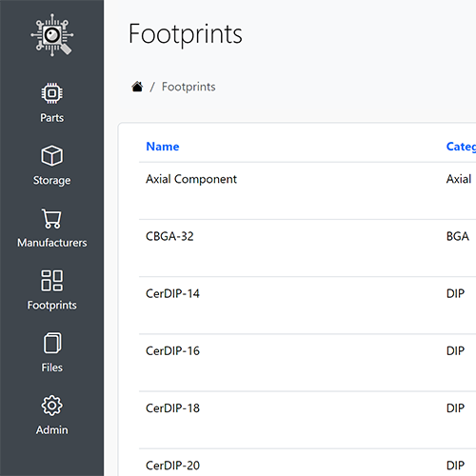The height and width of the screenshot is (476, 476).
Task: Click DIP category in CerDIP-16 row
Action: [x=455, y=351]
